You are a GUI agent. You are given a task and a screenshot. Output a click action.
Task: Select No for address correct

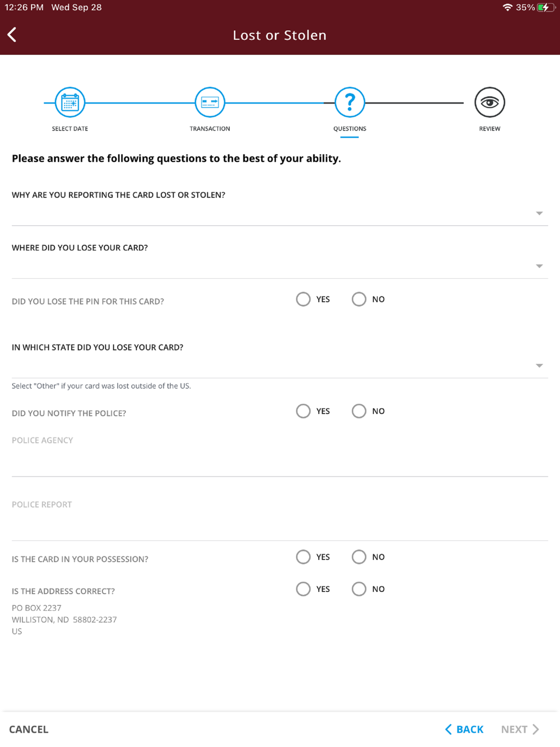coord(359,589)
